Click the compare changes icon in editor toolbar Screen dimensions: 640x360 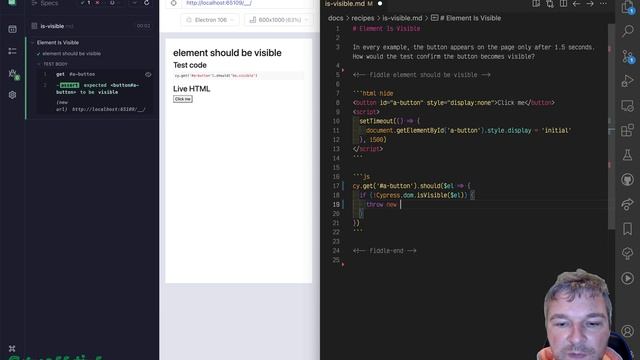click(x=550, y=4)
